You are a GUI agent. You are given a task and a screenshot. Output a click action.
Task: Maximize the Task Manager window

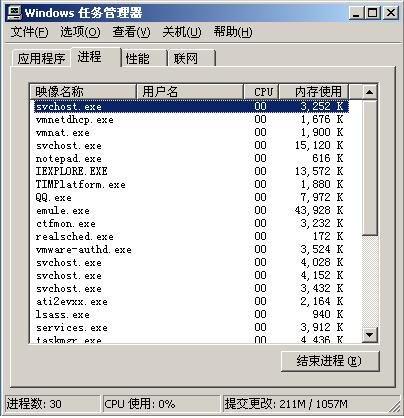click(372, 13)
